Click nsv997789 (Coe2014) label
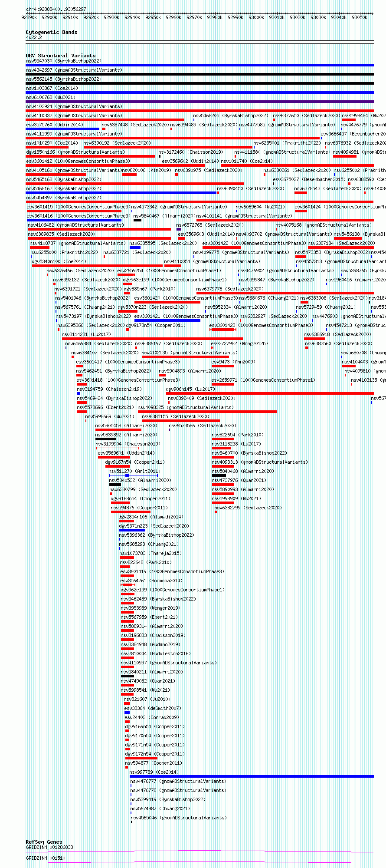386x868 pixels. point(154,772)
